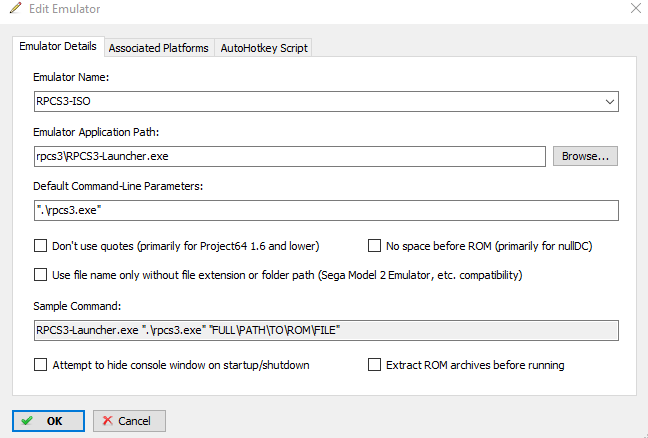Click the Sample Command read-only field

click(x=326, y=330)
